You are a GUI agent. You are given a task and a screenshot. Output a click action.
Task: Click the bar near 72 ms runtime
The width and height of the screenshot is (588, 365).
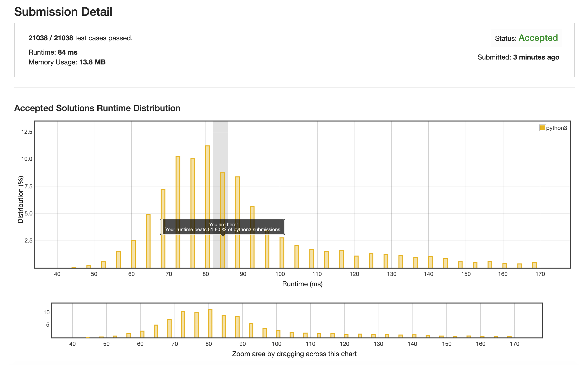tap(178, 197)
